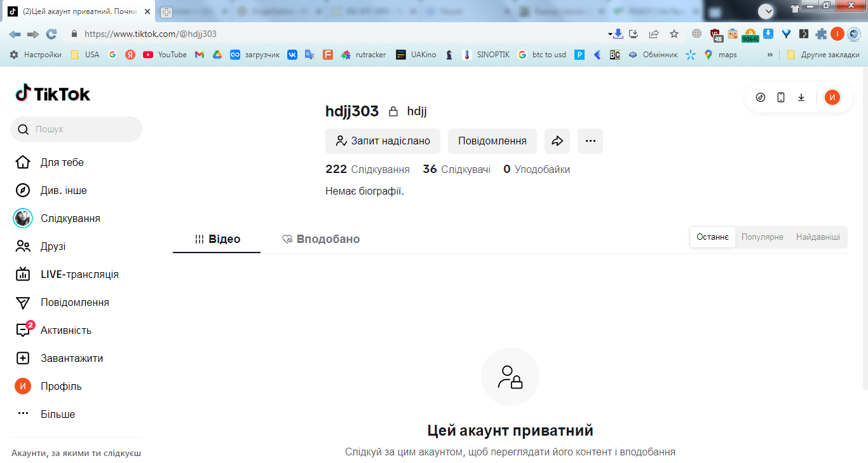Open the tab search dropdown arrow
This screenshot has width=868, height=463.
[x=766, y=11]
